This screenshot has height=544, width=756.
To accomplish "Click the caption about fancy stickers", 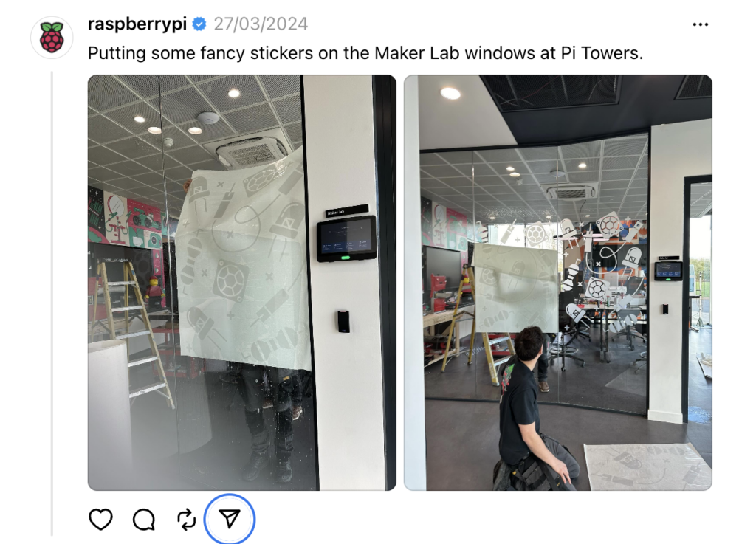I will [x=365, y=53].
